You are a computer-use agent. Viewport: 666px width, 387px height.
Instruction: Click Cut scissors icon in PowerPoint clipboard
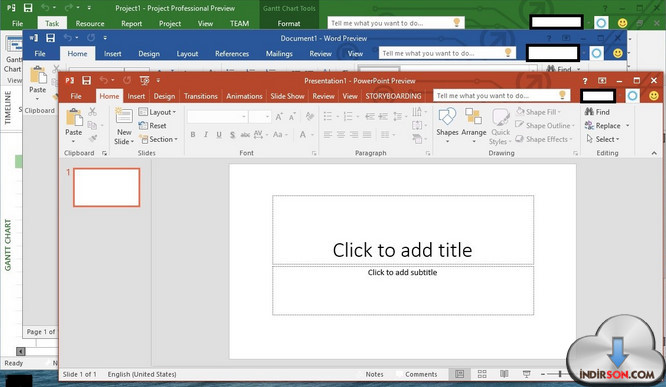tap(92, 112)
